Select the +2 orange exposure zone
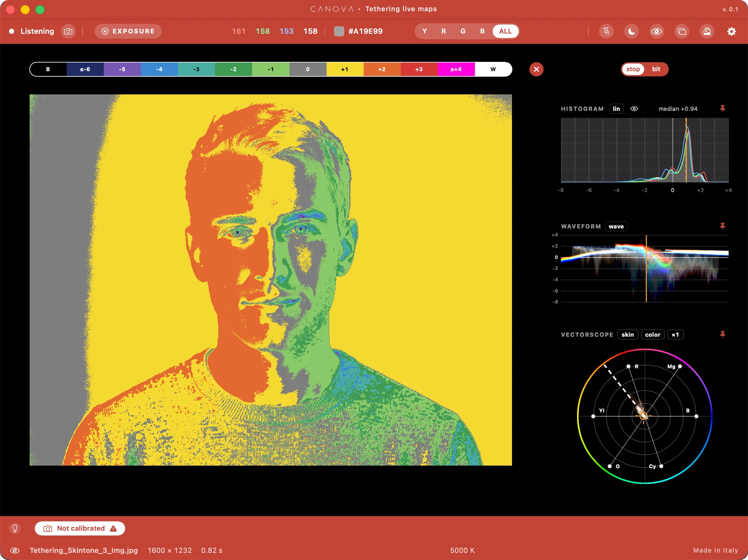This screenshot has width=748, height=560. tap(382, 69)
